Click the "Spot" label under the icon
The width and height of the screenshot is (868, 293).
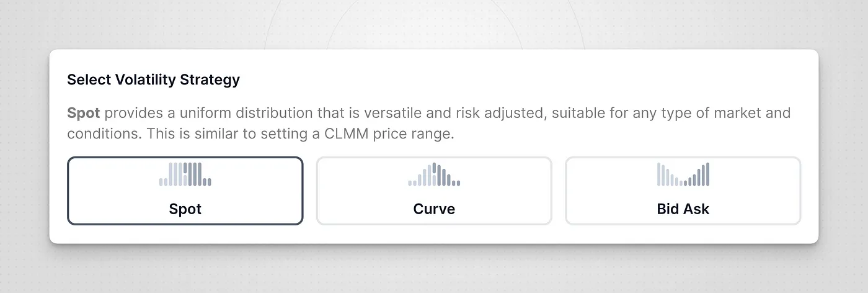185,209
